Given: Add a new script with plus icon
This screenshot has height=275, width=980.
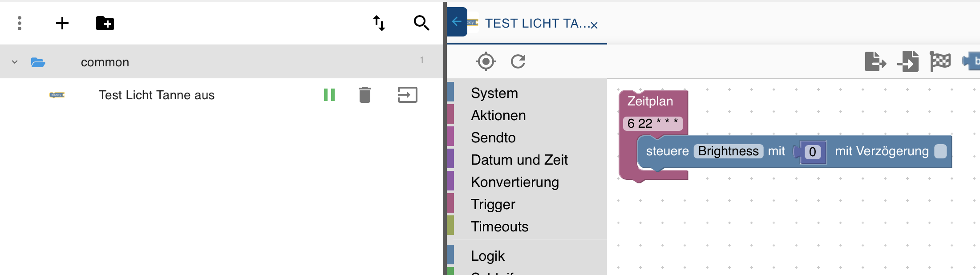Looking at the screenshot, I should coord(62,23).
